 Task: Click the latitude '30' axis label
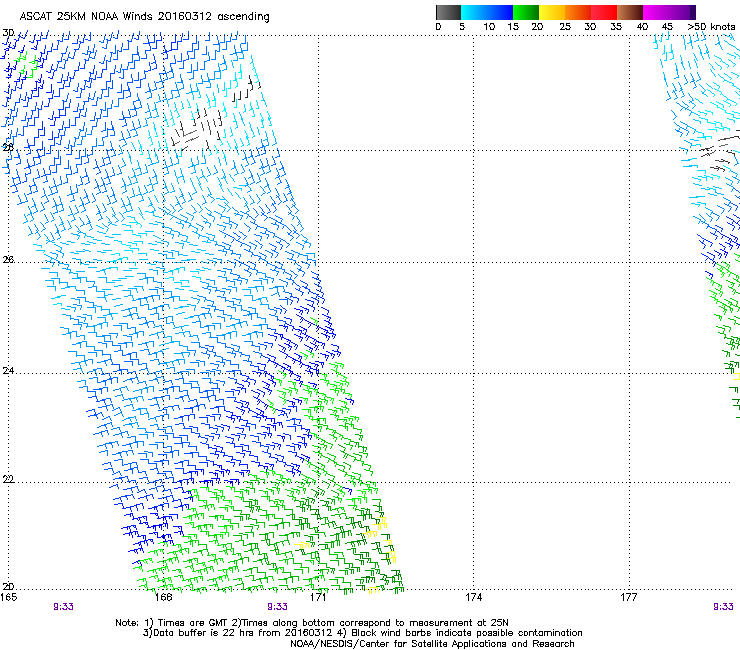coord(8,33)
